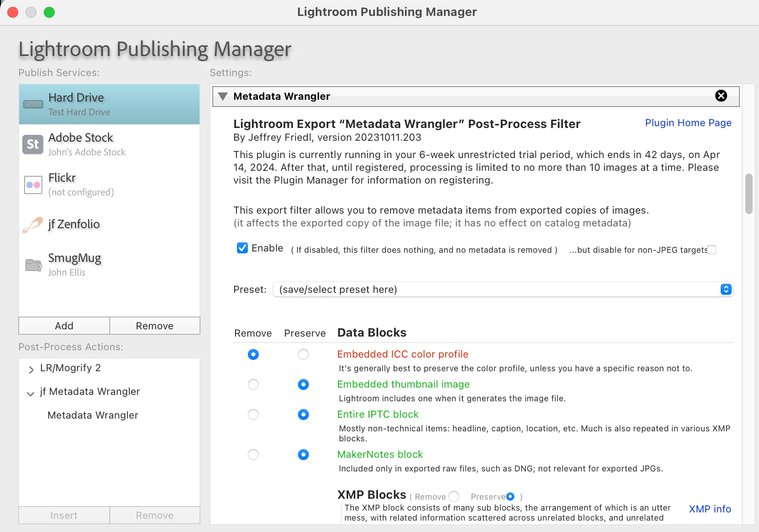The image size is (759, 532).
Task: Remove Metadata Wrangler section with X icon
Action: pos(721,96)
